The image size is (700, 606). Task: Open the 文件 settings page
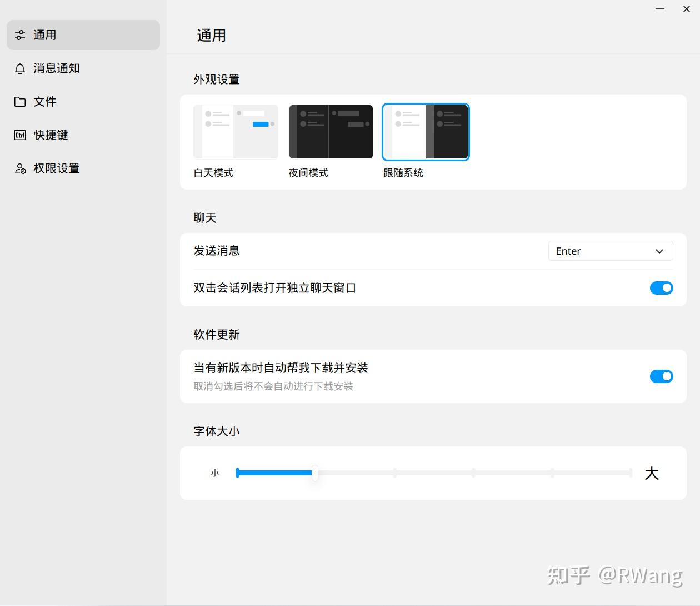click(x=45, y=101)
